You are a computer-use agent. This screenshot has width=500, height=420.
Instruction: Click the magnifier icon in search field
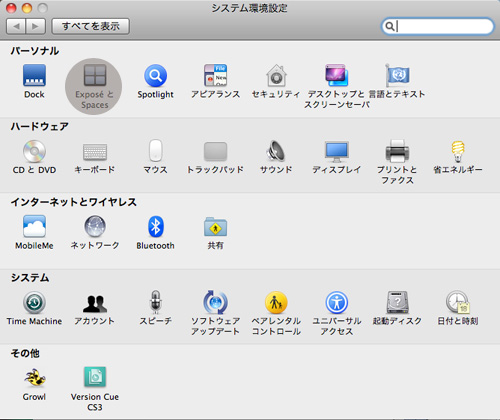pos(390,26)
